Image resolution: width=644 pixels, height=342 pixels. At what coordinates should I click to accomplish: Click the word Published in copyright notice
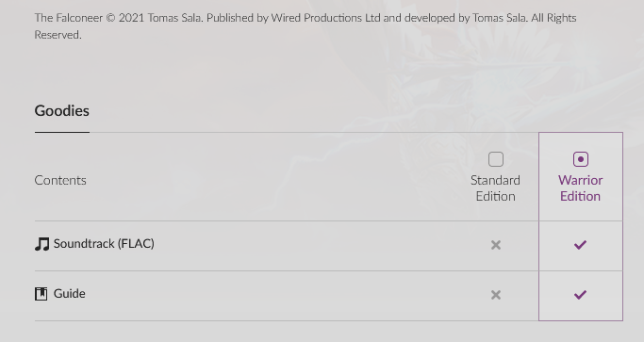click(x=230, y=18)
